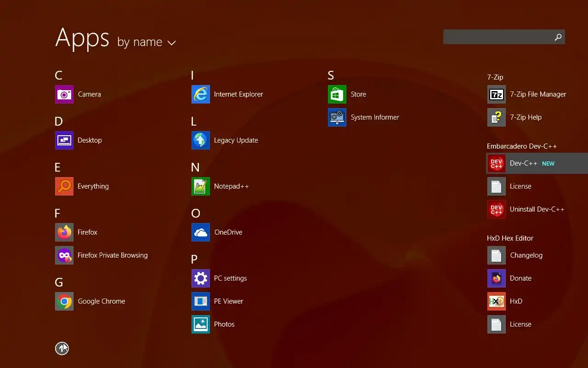
Task: Click the 'Apps' screen title
Action: tap(82, 38)
